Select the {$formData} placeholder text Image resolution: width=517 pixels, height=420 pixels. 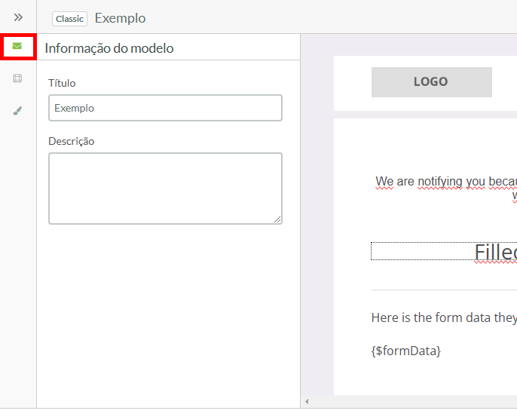406,351
